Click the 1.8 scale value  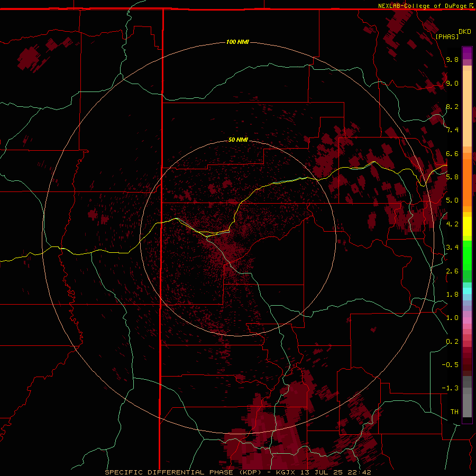click(x=452, y=295)
